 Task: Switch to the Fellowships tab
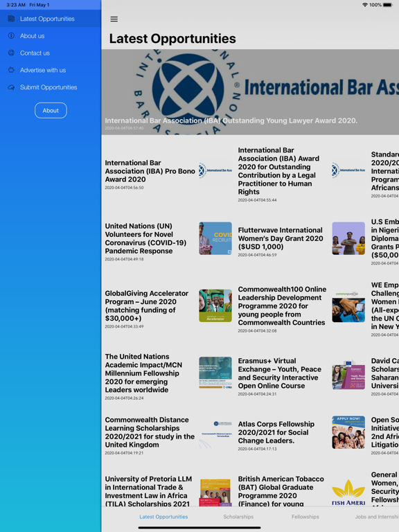[305, 517]
